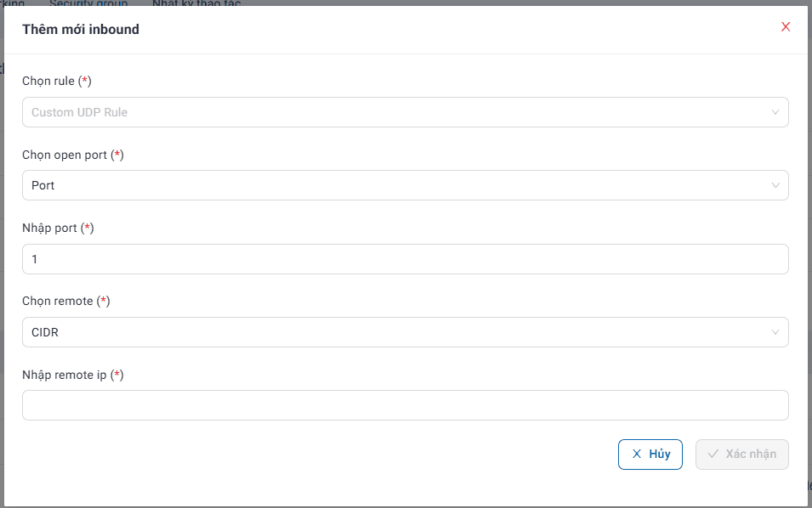Focus the Nhập port input field
This screenshot has height=508, width=812.
[x=405, y=259]
